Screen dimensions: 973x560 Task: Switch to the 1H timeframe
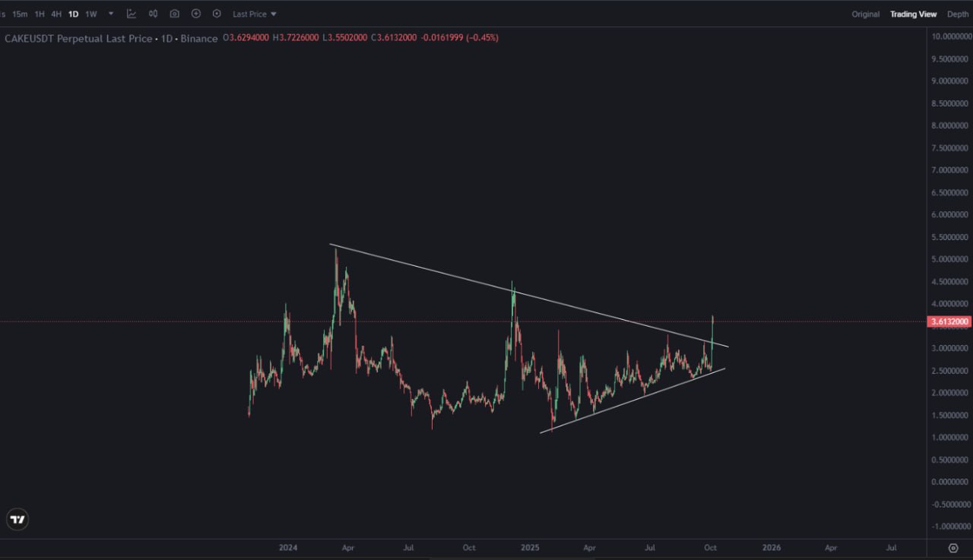(40, 14)
